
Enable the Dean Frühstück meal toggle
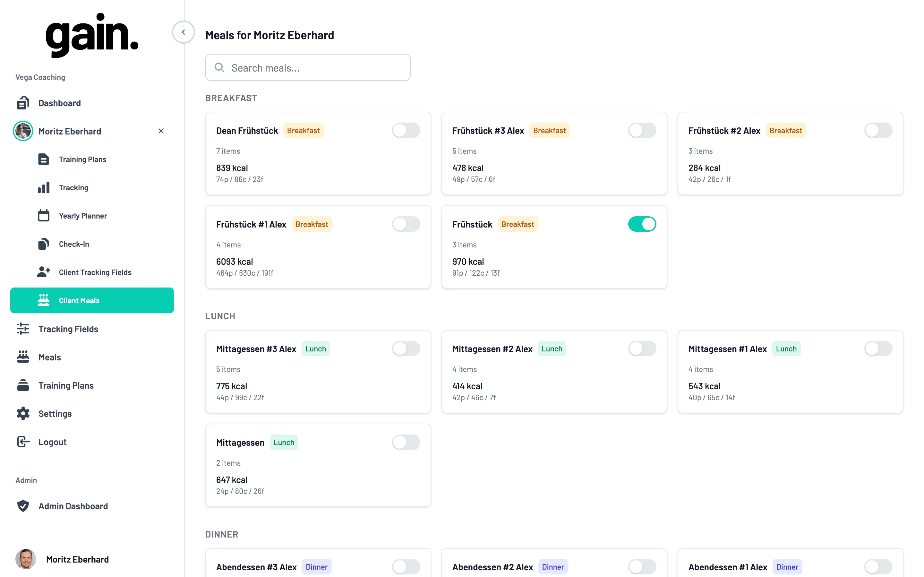[x=406, y=131]
